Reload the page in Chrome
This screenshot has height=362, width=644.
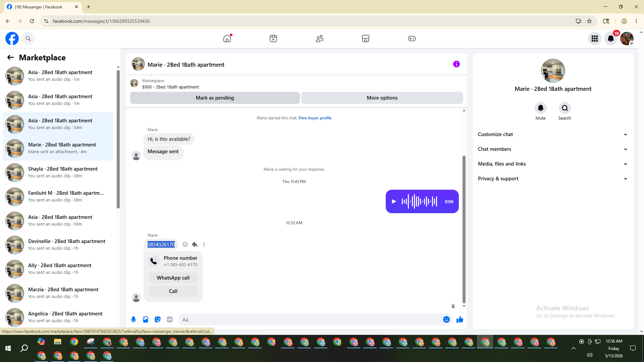pos(32,21)
